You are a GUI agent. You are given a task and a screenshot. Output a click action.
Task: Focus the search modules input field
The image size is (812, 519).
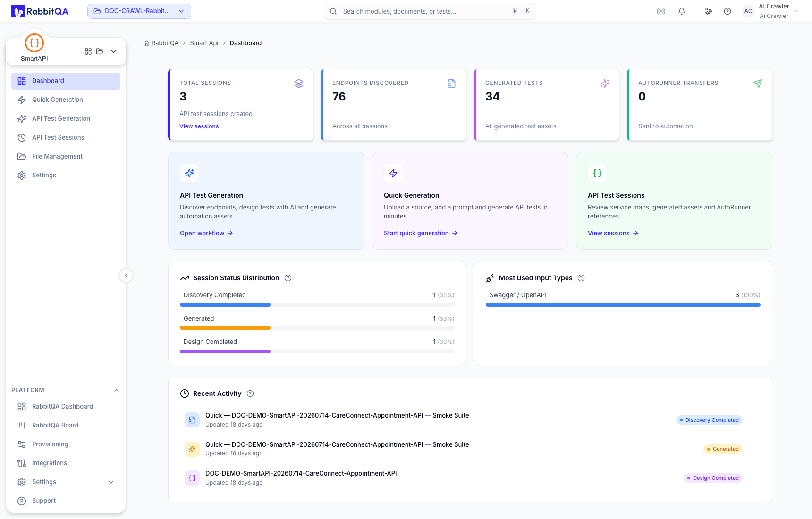(429, 11)
